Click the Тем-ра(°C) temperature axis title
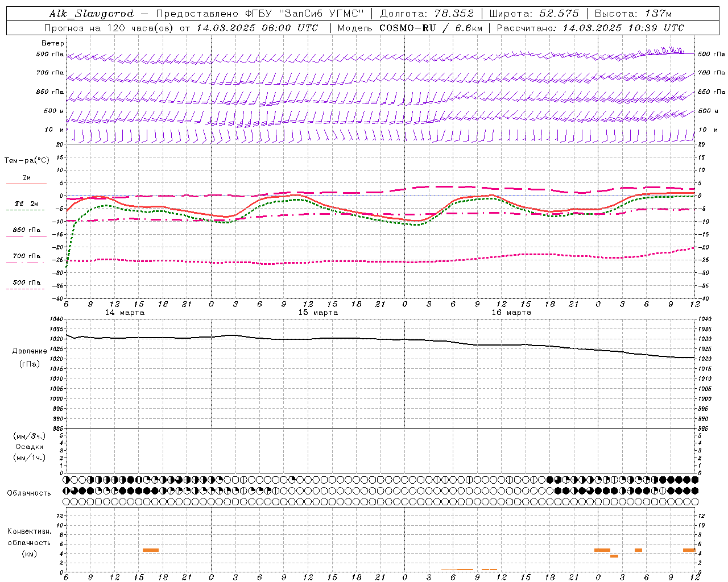This screenshot has width=728, height=582. [x=27, y=161]
